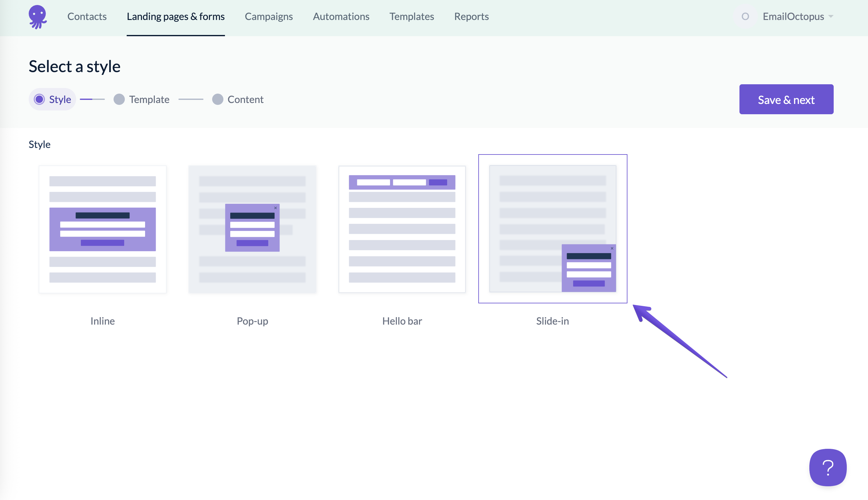Click the Pop-up label text
This screenshot has height=500, width=868.
click(x=252, y=321)
